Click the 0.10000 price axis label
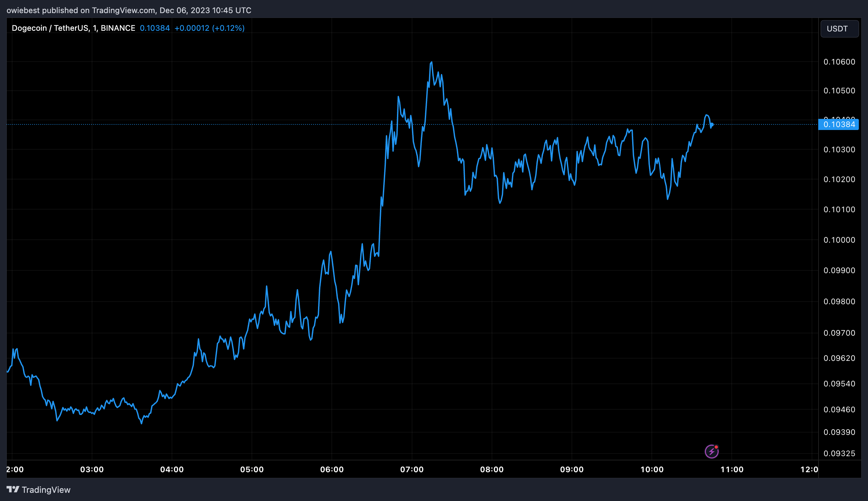The height and width of the screenshot is (501, 868). click(x=839, y=240)
